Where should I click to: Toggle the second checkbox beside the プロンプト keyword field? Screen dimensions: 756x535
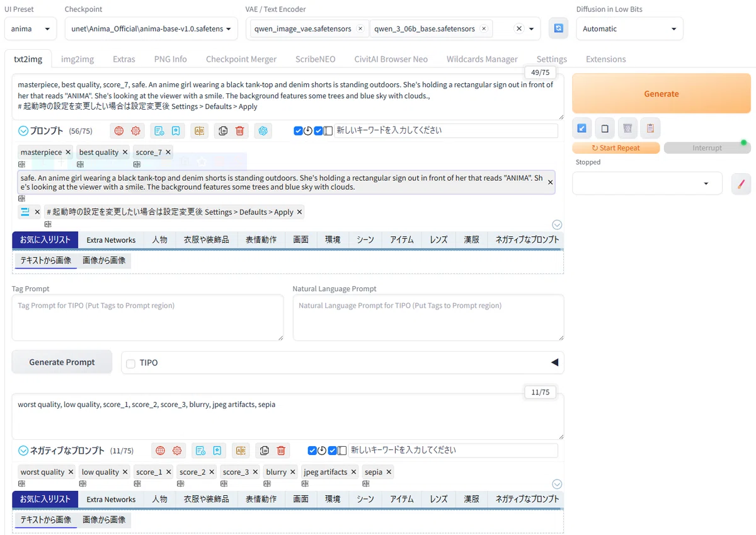tap(318, 131)
